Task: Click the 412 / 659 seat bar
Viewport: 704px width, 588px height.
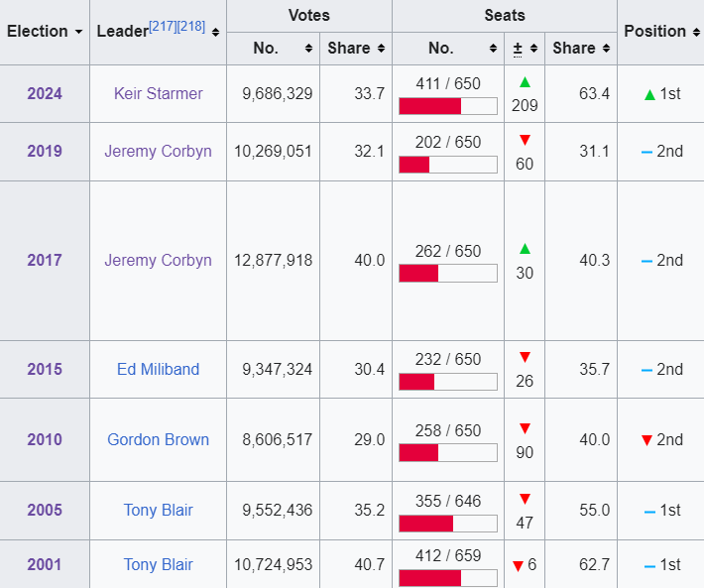Action: [448, 578]
